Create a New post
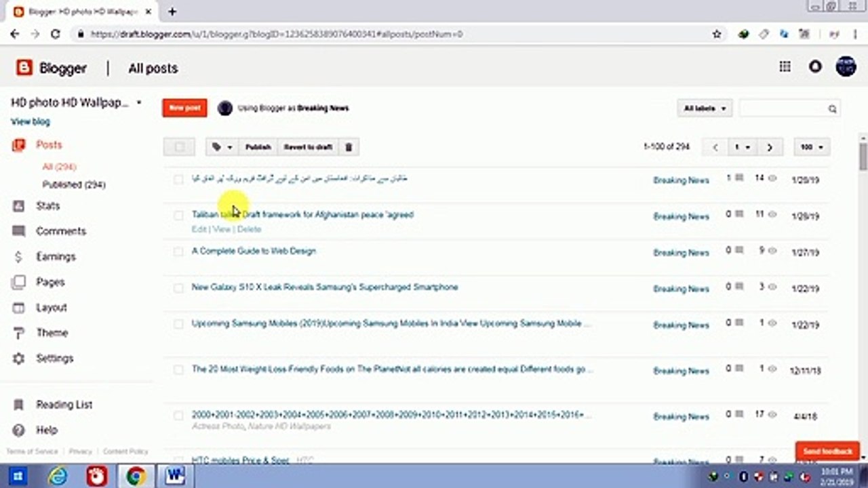This screenshot has height=488, width=868. [x=184, y=108]
